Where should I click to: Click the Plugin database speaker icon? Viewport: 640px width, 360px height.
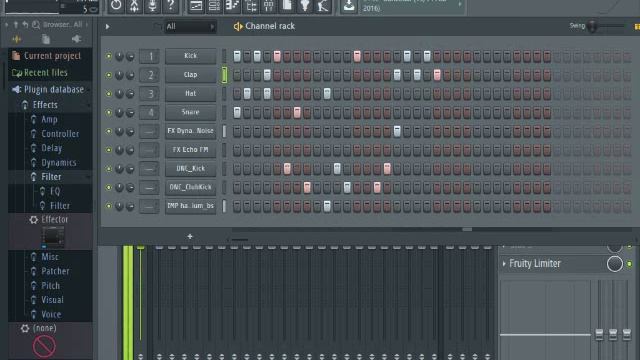[16, 89]
